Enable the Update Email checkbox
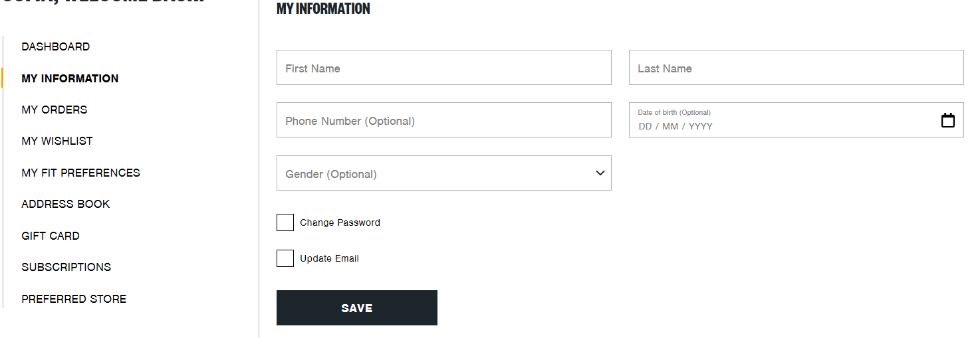The height and width of the screenshot is (338, 980). point(285,258)
